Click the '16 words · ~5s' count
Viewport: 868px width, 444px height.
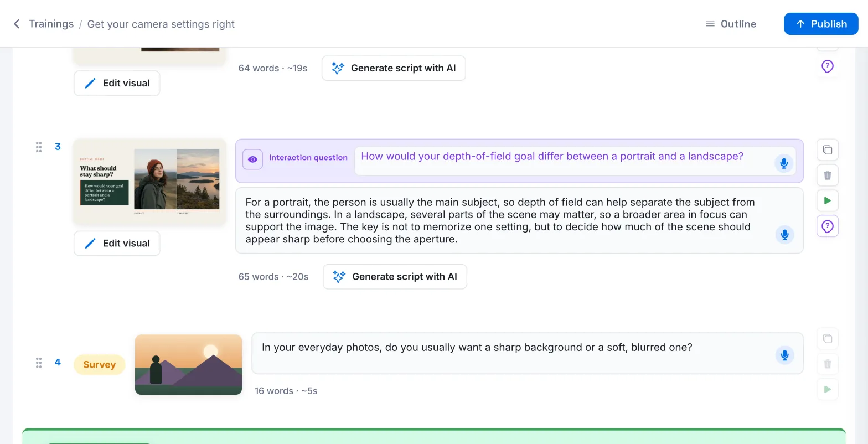[x=286, y=391]
